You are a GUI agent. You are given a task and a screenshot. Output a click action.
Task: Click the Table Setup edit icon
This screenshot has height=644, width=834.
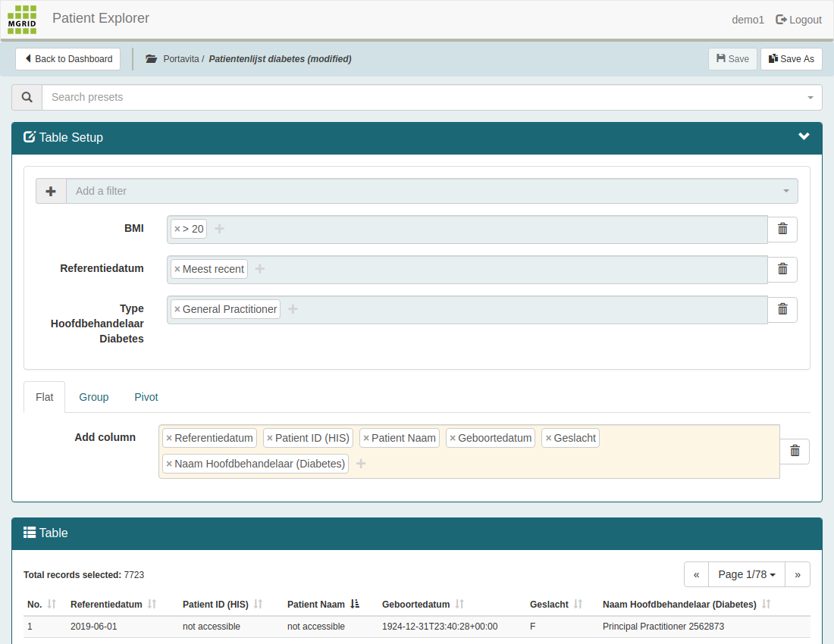30,137
